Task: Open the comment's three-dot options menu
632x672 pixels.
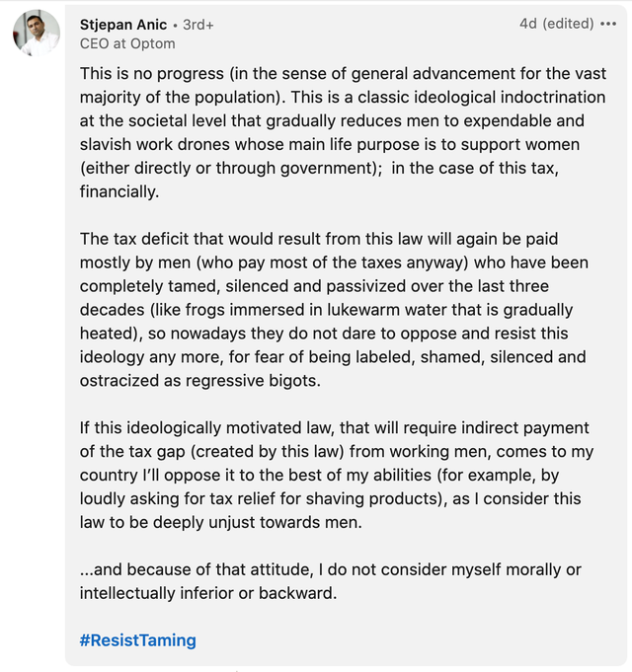Action: [x=608, y=24]
